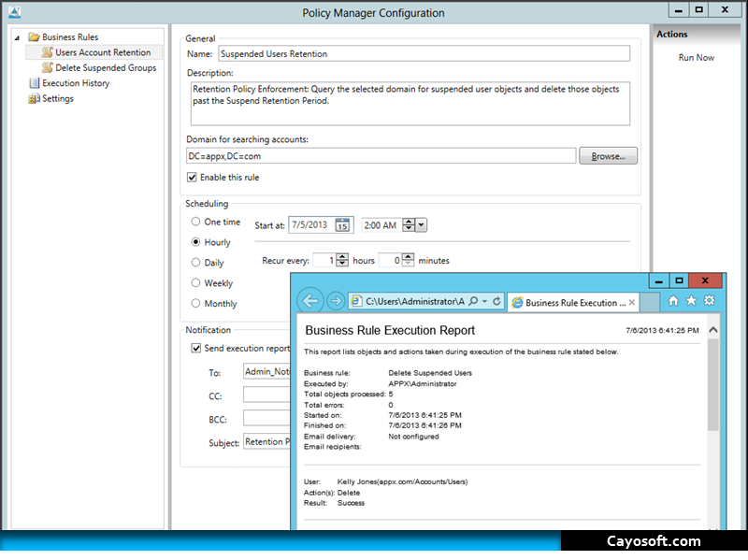The image size is (748, 560).
Task: Select the Daily schedule option
Action: pos(195,263)
